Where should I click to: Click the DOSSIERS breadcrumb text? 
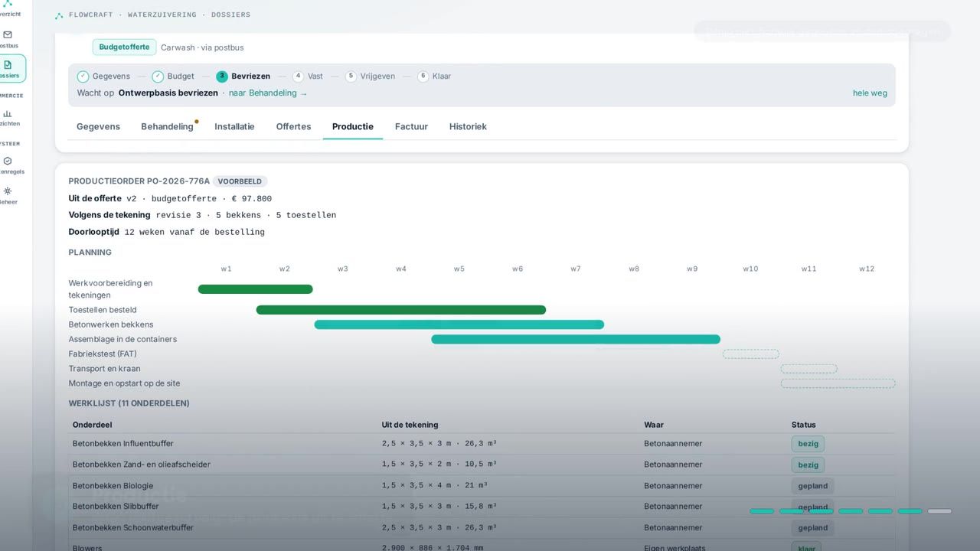(x=230, y=15)
